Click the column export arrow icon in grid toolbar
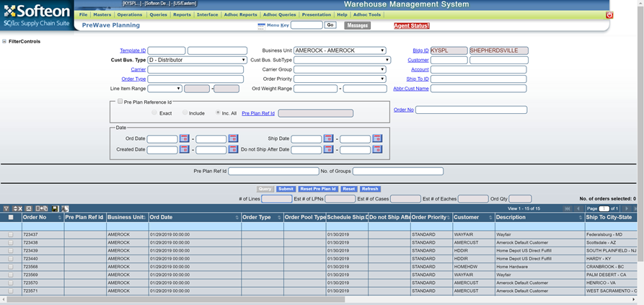The height and width of the screenshot is (305, 644). 42,209
